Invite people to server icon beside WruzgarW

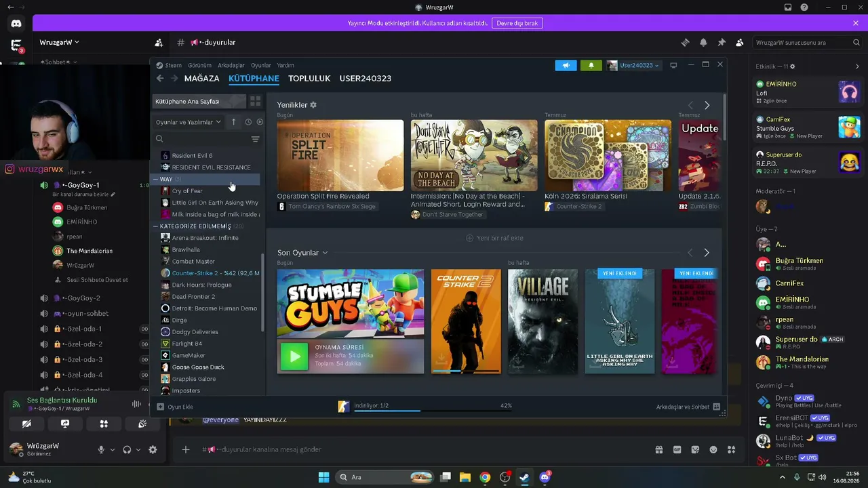(159, 42)
